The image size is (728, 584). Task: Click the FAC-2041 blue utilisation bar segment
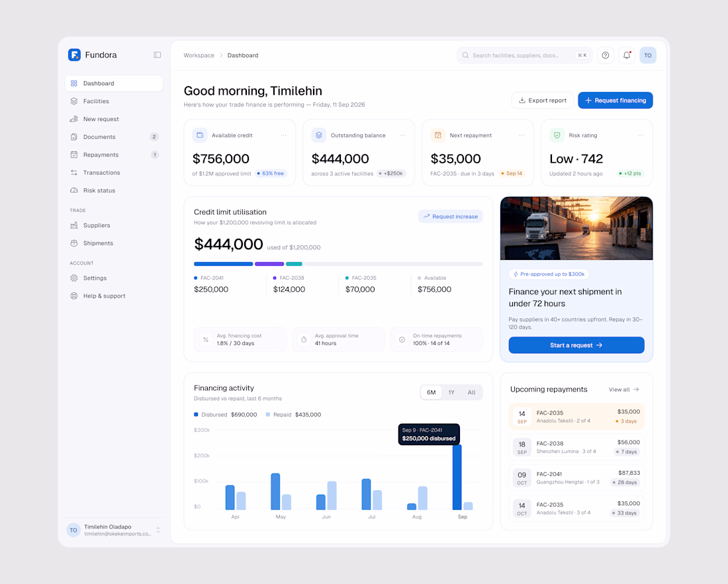coord(223,264)
